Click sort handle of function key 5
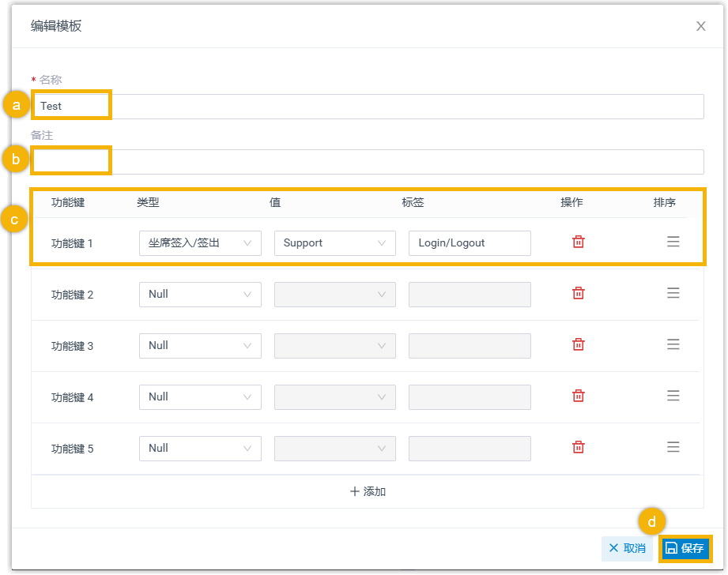 pyautogui.click(x=673, y=447)
